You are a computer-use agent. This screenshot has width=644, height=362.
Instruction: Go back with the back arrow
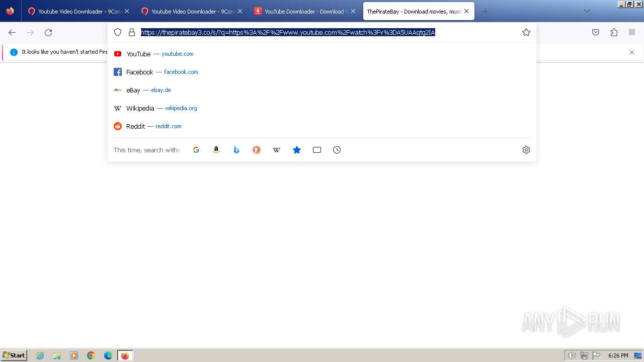(12, 33)
